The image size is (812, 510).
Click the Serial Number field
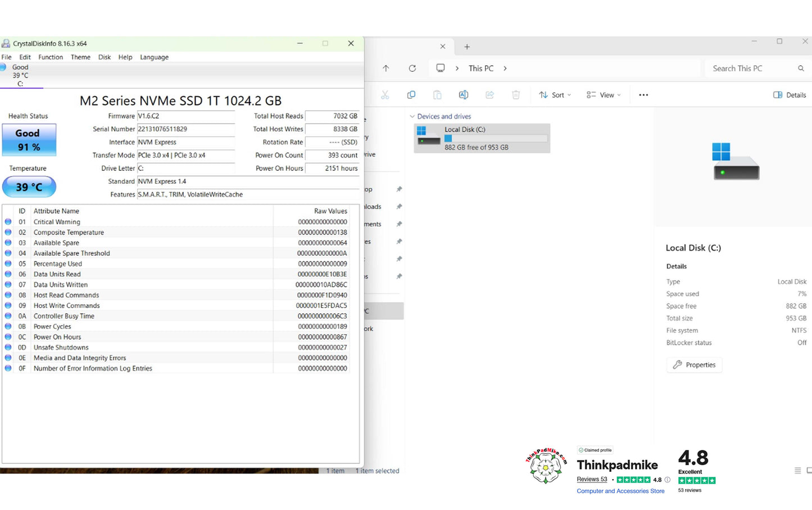tap(186, 129)
